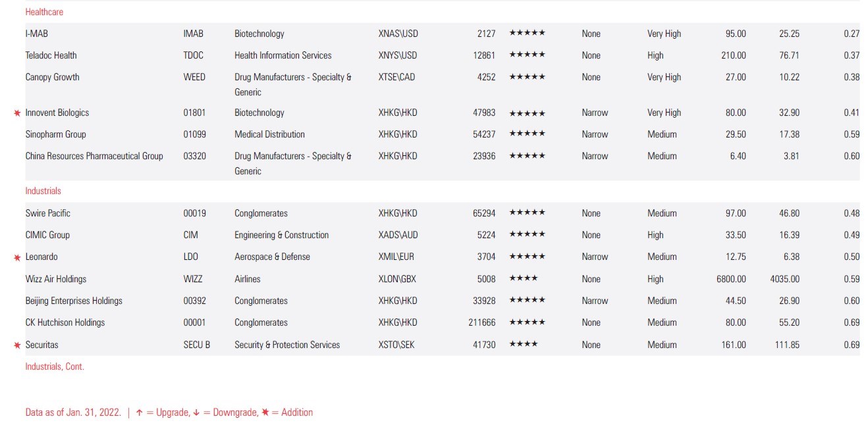The width and height of the screenshot is (868, 423).
Task: Click the Industrials, Cont. heading
Action: (x=55, y=366)
